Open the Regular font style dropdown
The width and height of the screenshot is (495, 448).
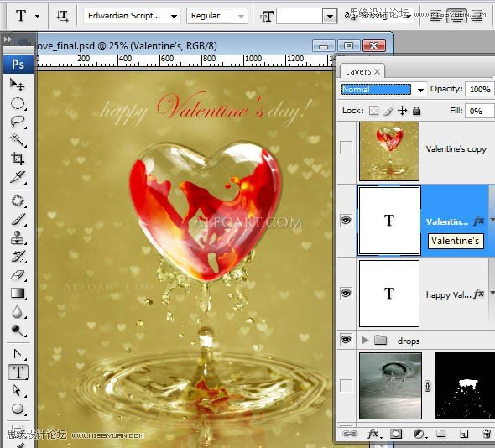(241, 16)
